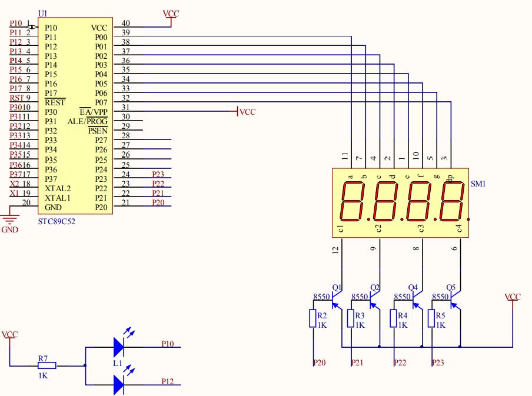Click pin number 40 on the chip
The width and height of the screenshot is (532, 396).
pos(125,23)
